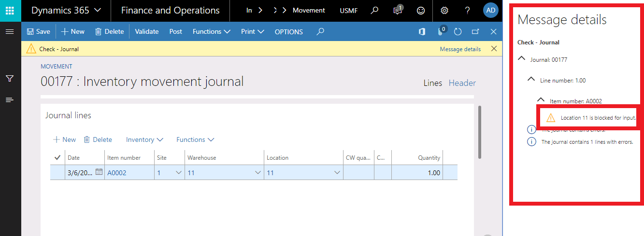Click the A0002 item number cell

[129, 172]
